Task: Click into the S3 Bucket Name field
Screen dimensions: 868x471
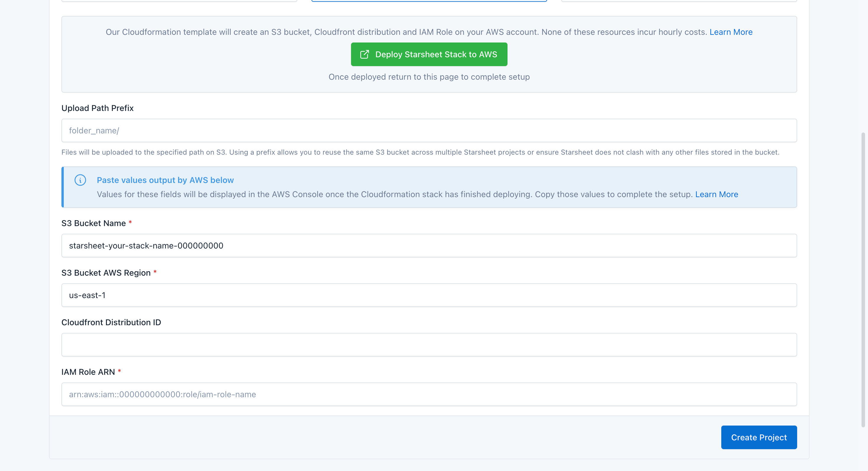Action: (429, 246)
